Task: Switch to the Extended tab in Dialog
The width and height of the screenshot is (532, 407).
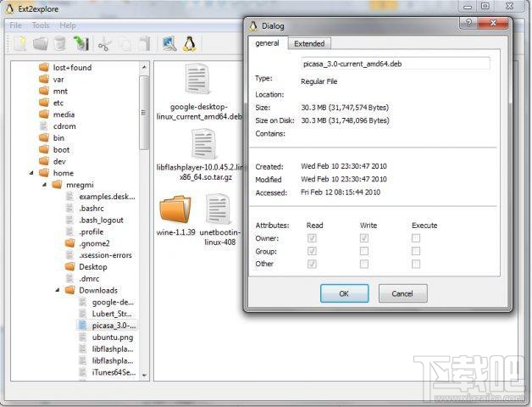Action: pos(309,43)
